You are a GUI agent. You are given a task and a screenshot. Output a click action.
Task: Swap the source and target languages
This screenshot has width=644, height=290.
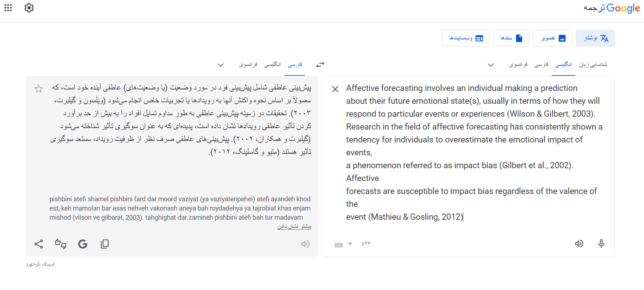tap(320, 65)
